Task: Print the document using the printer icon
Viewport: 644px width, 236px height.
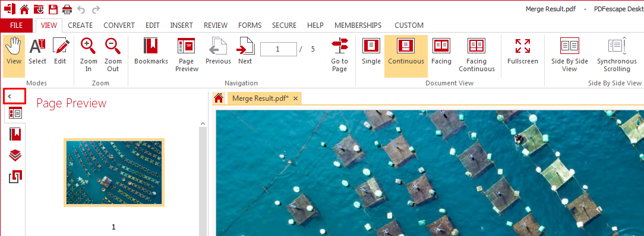Action: [x=67, y=9]
